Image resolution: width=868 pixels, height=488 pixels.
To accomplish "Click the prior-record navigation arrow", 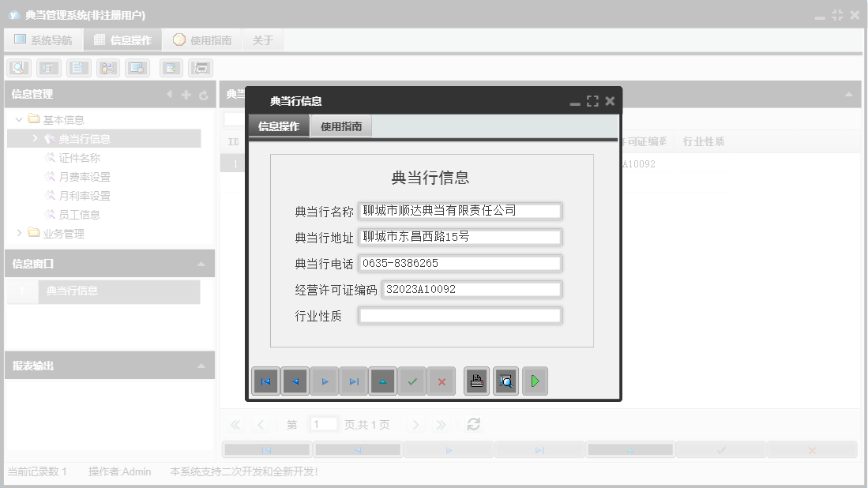I will point(295,381).
